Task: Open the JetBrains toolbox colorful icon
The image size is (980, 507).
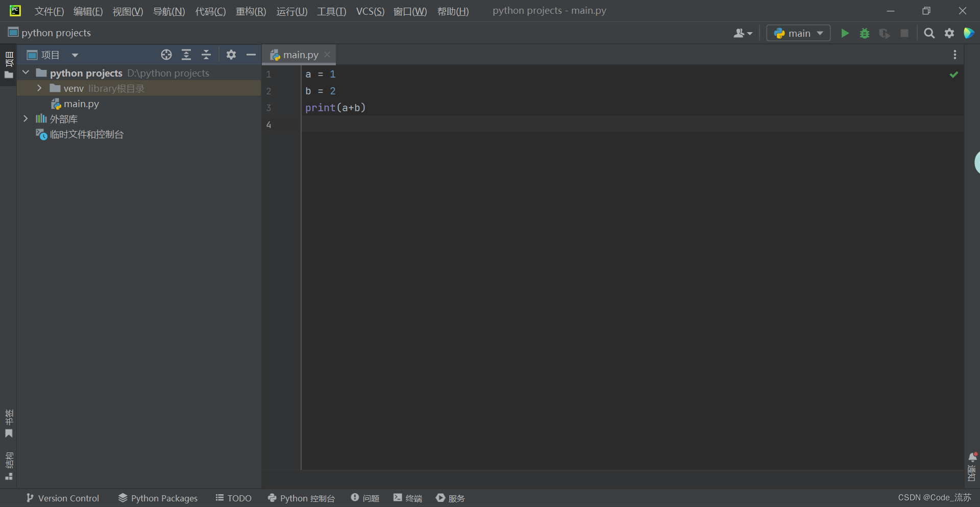Action: click(969, 33)
